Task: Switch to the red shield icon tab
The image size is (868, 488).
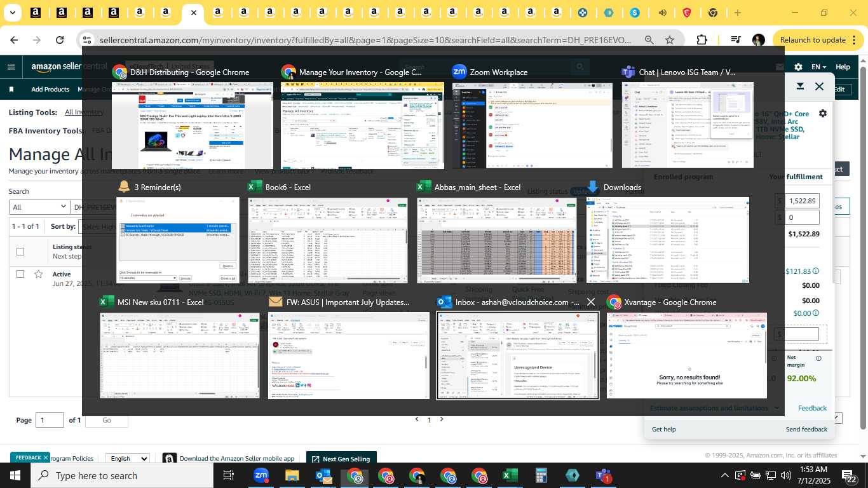Action: [687, 13]
